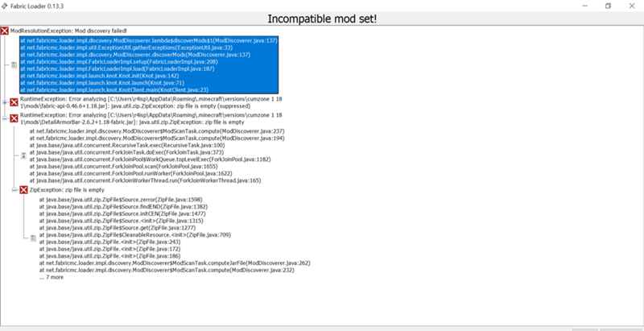Close the Fabric Loader error window
The height and width of the screenshot is (331, 644).
click(x=632, y=6)
